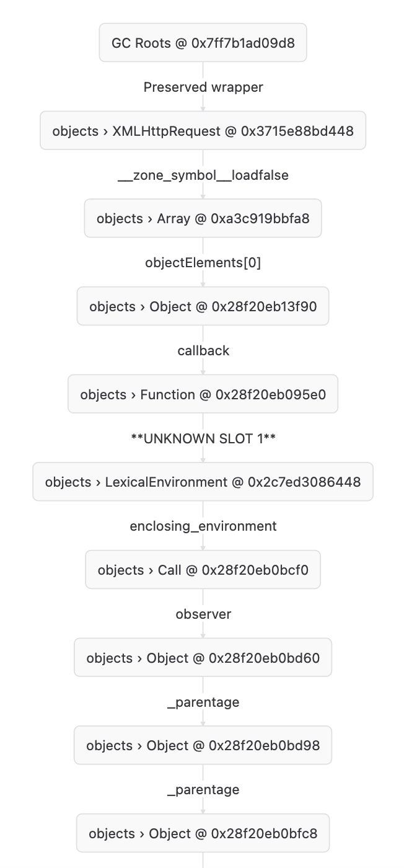Screen dimensions: 404x868
Task: Click the **UNKNOWN SLOT 1** edge label
Action: [x=203, y=438]
